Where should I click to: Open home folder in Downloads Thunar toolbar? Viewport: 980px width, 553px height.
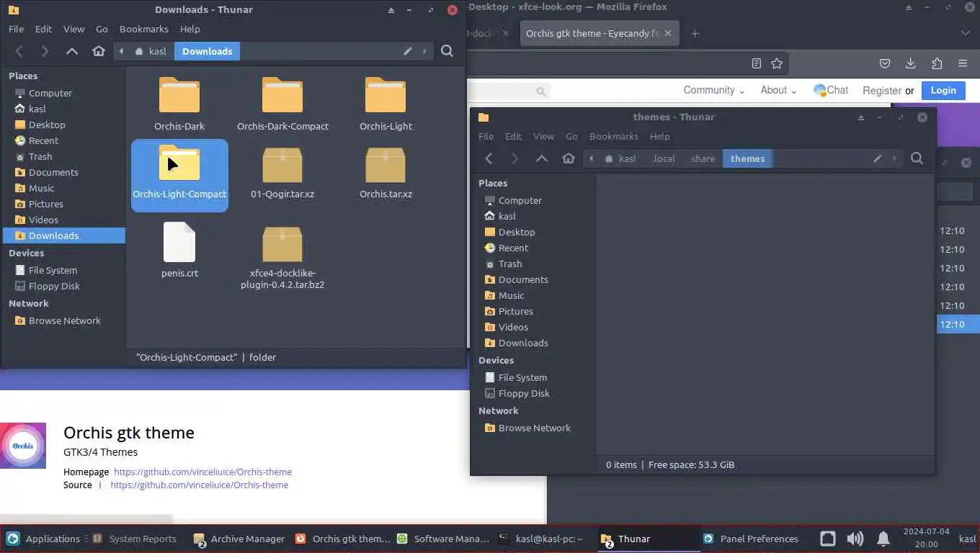(99, 51)
